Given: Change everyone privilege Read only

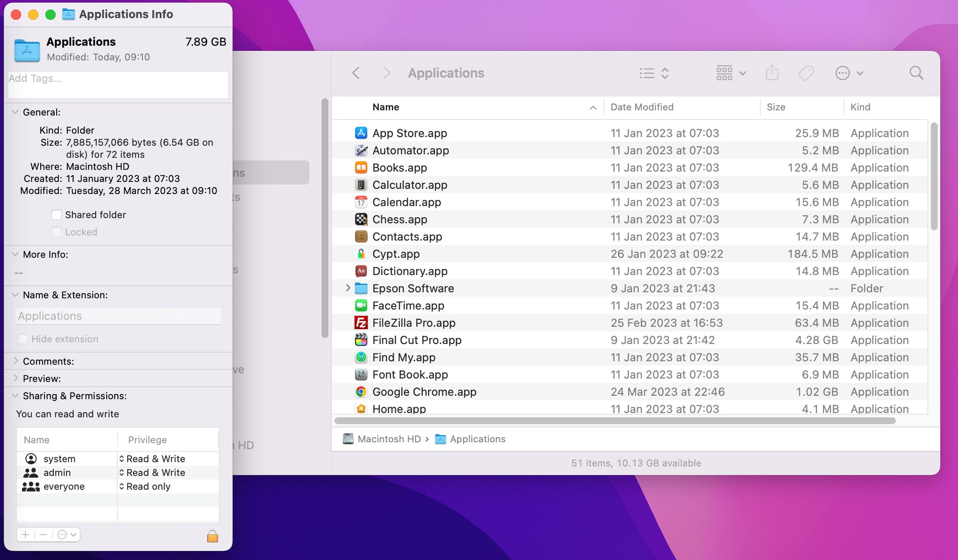Looking at the screenshot, I should point(145,486).
